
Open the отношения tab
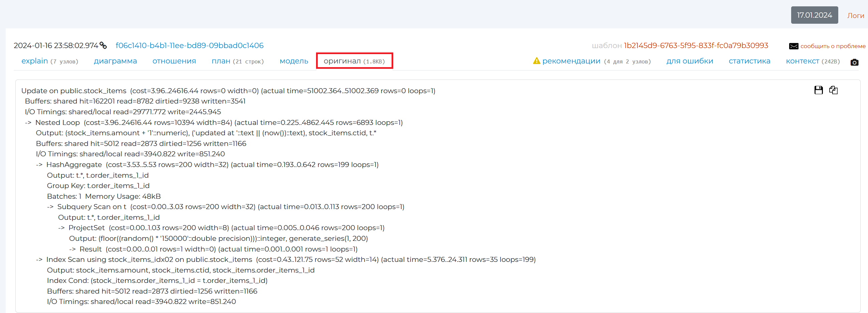[x=174, y=61]
